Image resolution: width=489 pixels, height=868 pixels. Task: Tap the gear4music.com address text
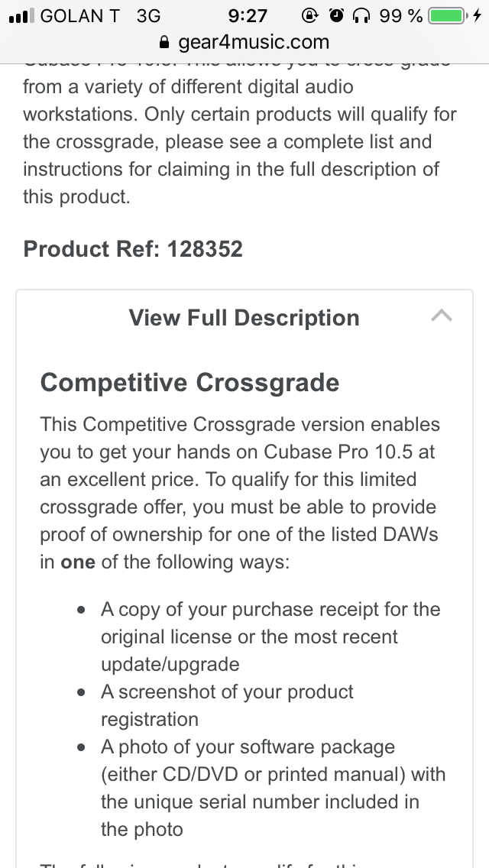coord(254,42)
